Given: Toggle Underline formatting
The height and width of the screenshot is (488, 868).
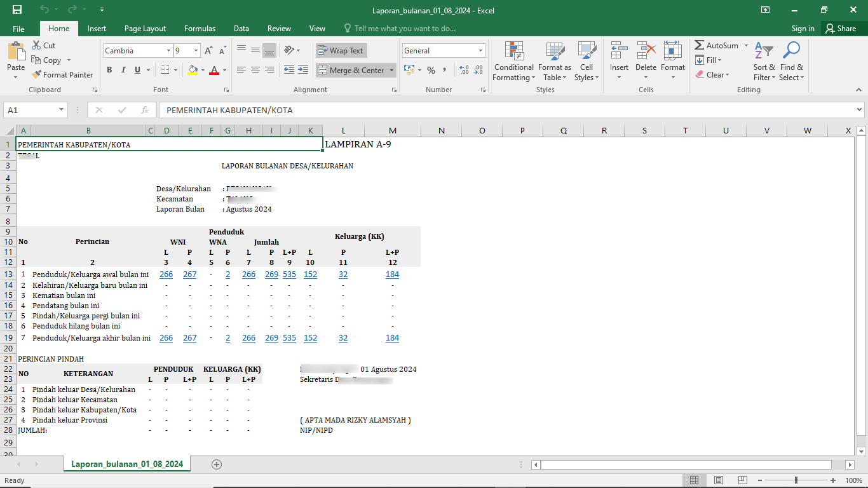Looking at the screenshot, I should 137,70.
